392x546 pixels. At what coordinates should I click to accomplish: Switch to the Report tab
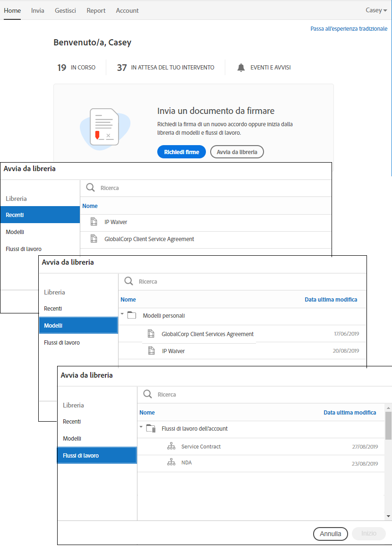tap(96, 10)
